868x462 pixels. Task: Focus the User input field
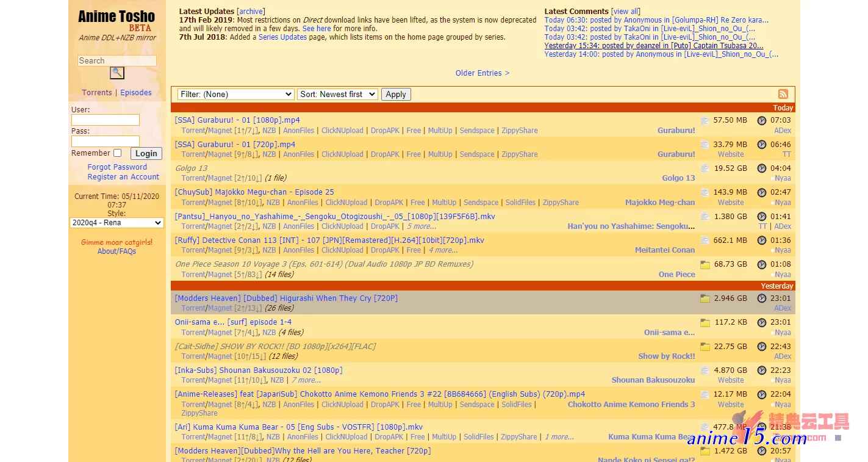click(106, 120)
